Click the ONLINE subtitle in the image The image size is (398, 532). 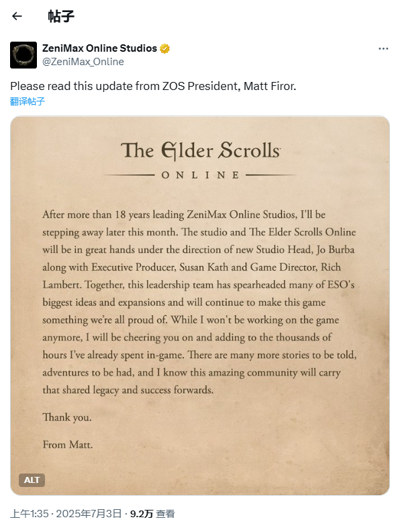[x=200, y=175]
